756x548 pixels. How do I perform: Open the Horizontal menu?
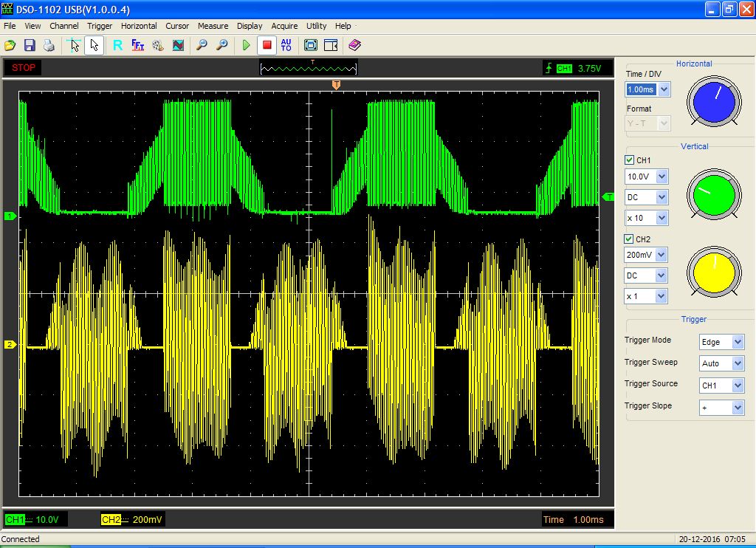(x=139, y=26)
